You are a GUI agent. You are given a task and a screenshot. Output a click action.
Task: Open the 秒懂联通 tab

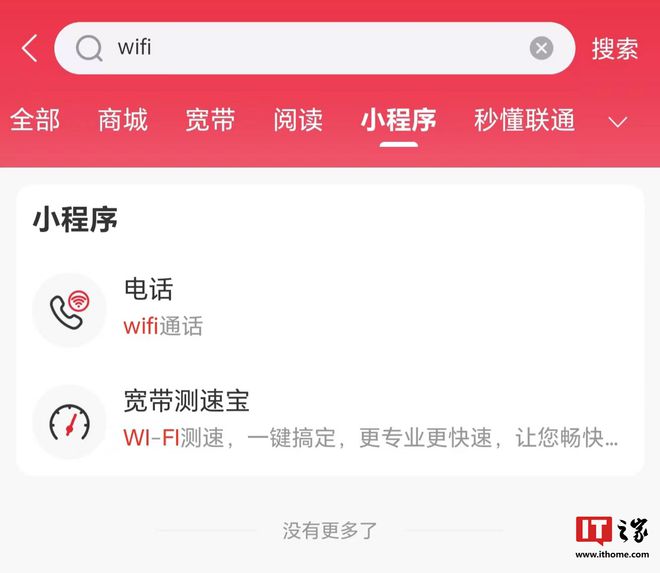[524, 120]
